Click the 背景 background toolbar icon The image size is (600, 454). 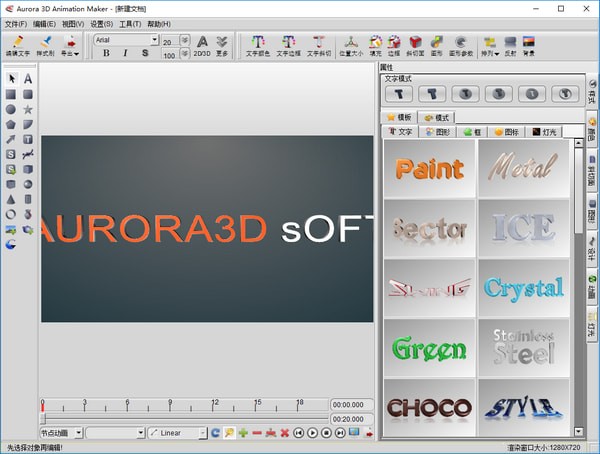coord(528,44)
